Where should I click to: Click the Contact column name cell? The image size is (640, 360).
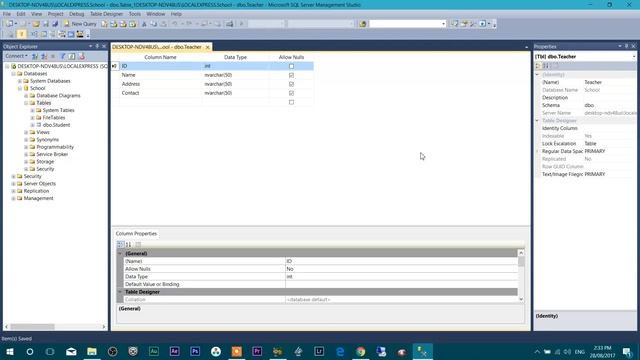[160, 93]
